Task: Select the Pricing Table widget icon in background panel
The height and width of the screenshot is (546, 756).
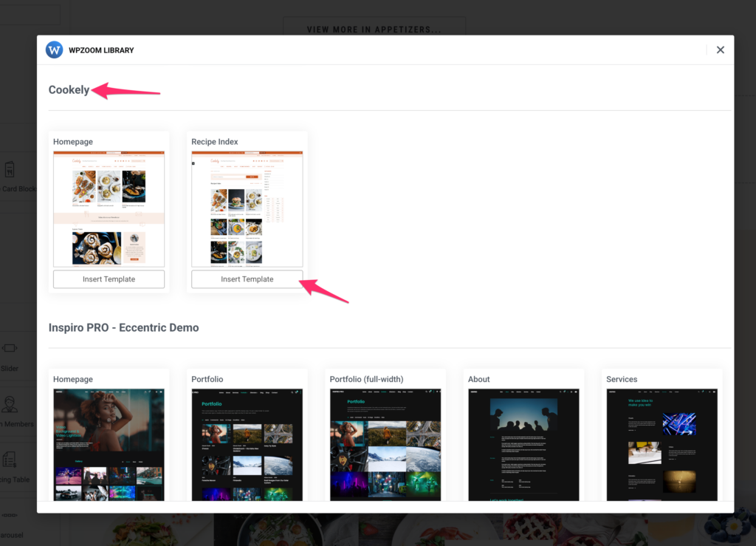Action: [x=10, y=460]
